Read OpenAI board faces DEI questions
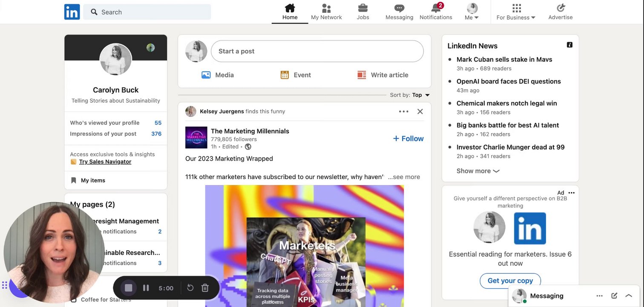 click(x=509, y=81)
